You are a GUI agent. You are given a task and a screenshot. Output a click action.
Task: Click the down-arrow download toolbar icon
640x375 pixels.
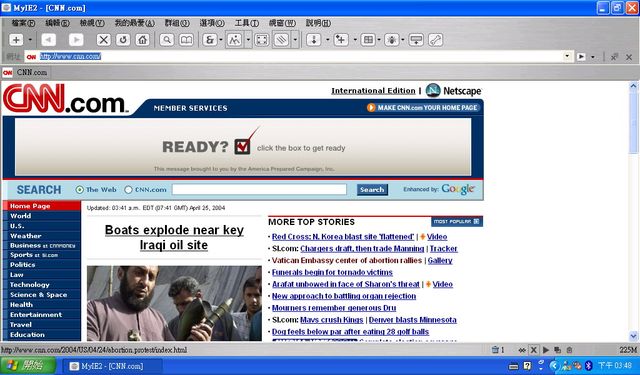pyautogui.click(x=313, y=40)
